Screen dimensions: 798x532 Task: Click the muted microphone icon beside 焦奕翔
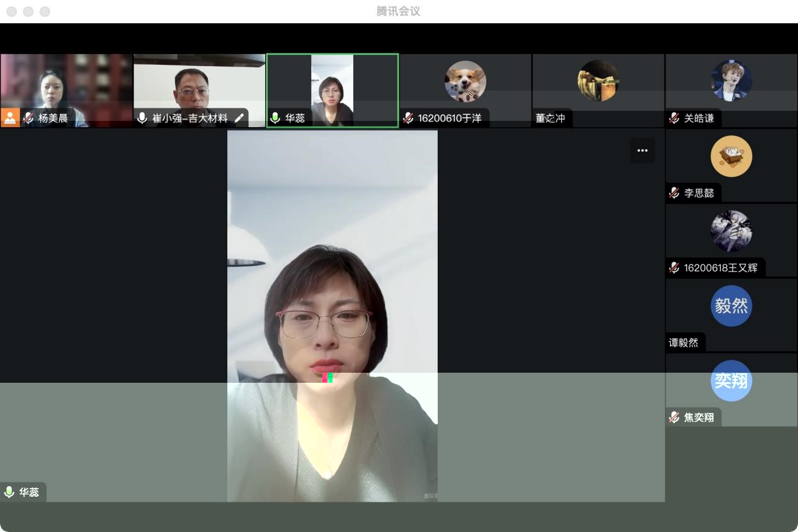tap(675, 417)
